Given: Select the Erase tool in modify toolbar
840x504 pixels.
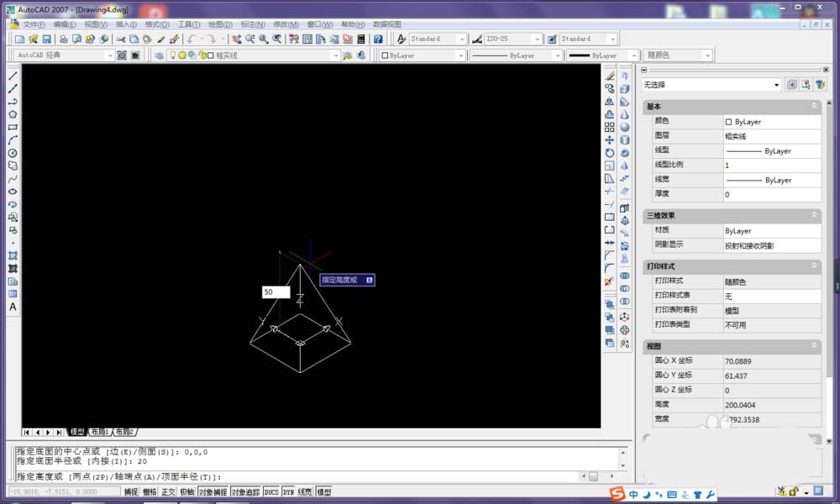Looking at the screenshot, I should (611, 76).
